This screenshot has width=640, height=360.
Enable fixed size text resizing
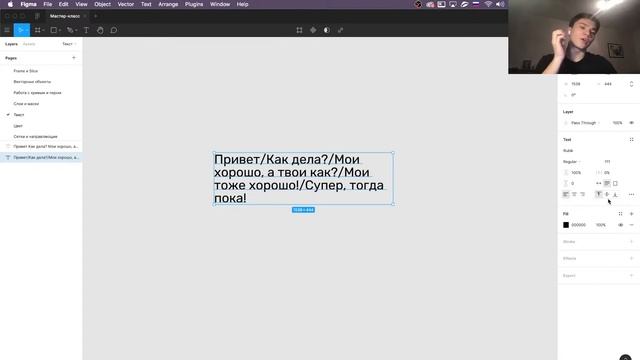click(615, 183)
